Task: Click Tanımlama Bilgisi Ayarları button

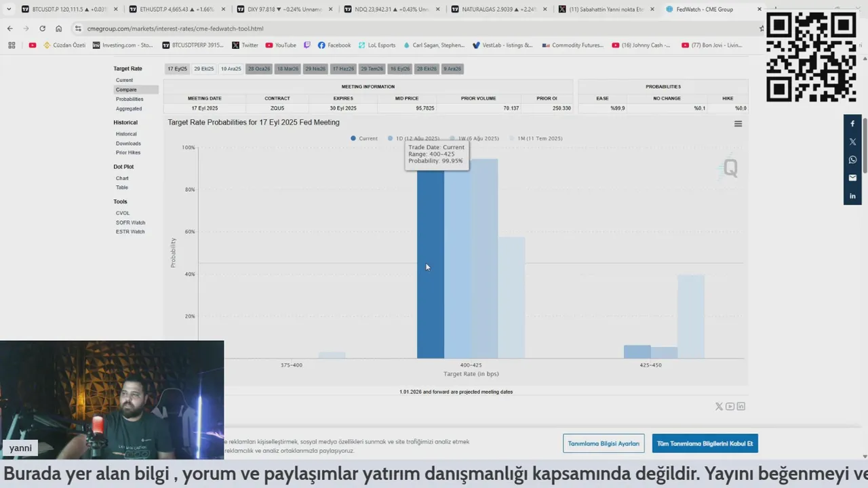Action: [x=604, y=443]
